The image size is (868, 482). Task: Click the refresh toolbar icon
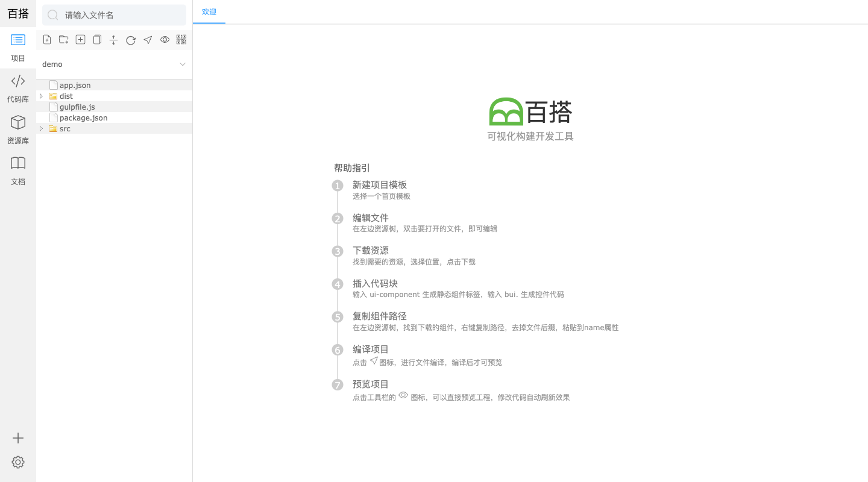click(x=130, y=40)
